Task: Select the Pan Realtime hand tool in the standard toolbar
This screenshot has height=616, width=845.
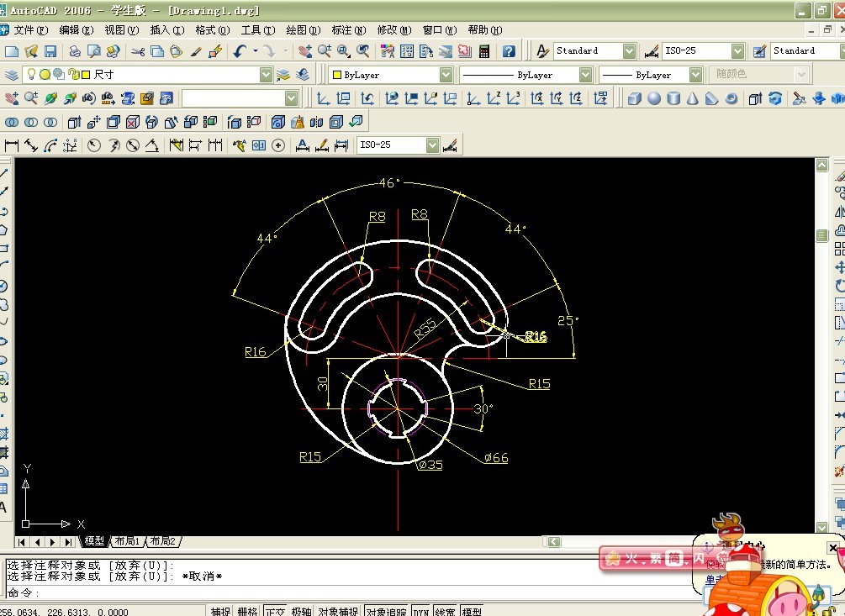Action: click(x=305, y=52)
